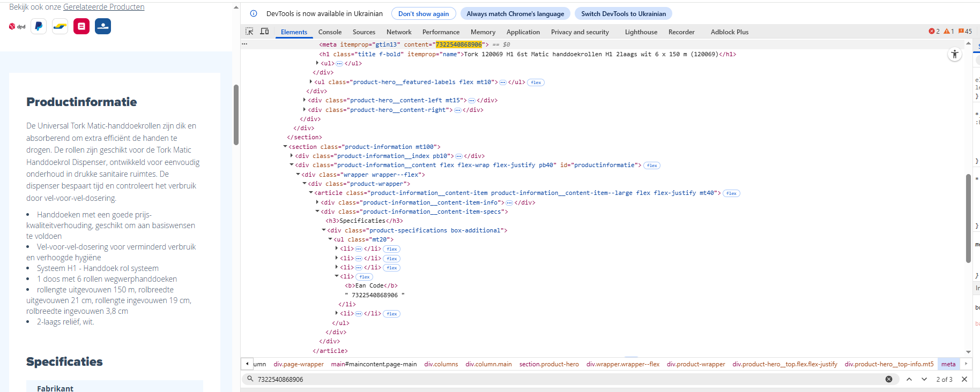The width and height of the screenshot is (980, 392).
Task: Select the Ean Code bold element line
Action: [x=371, y=286]
